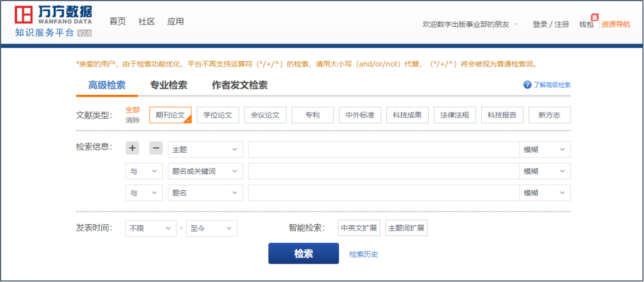Open the 钱包 link

click(586, 24)
